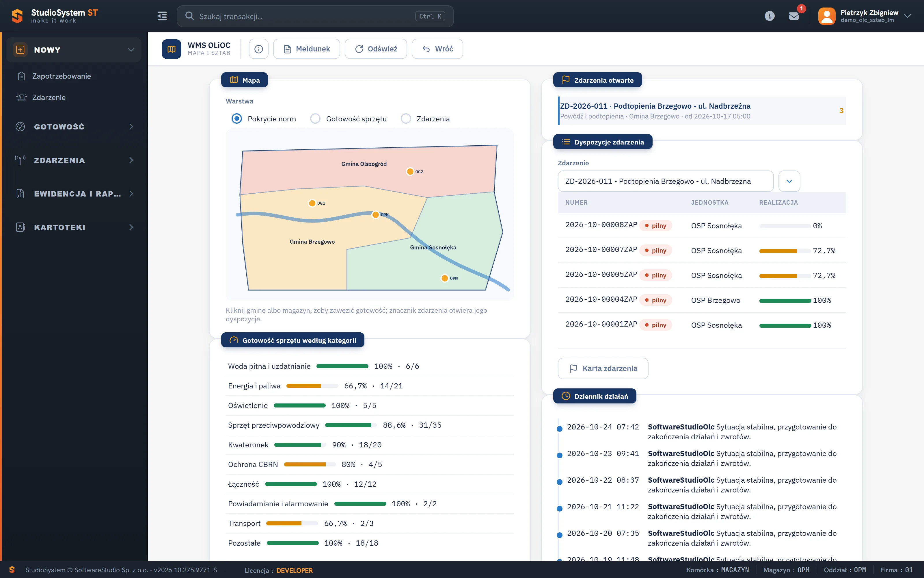Expand the EWIDENCJA I RAP... section
The width and height of the screenshot is (924, 578).
pos(74,194)
